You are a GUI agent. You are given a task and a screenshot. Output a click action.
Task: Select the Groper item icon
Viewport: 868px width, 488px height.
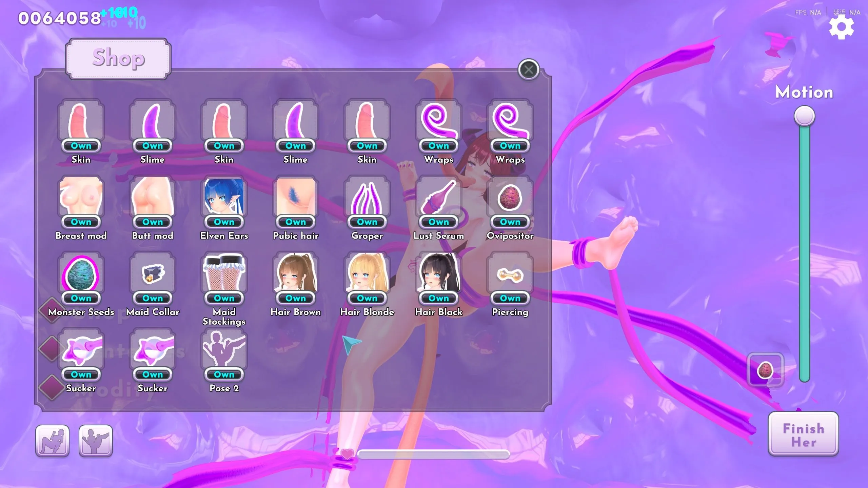[367, 196]
